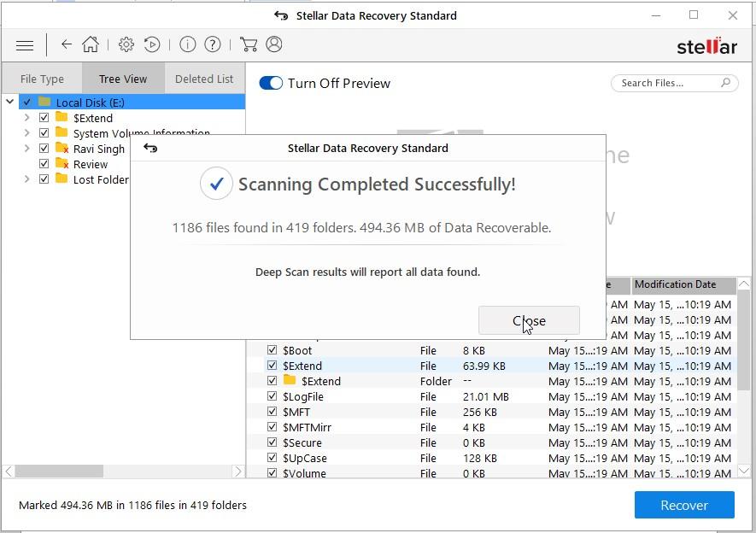Switch to the Tree View tab
Image resolution: width=756 pixels, height=533 pixels.
[x=123, y=79]
